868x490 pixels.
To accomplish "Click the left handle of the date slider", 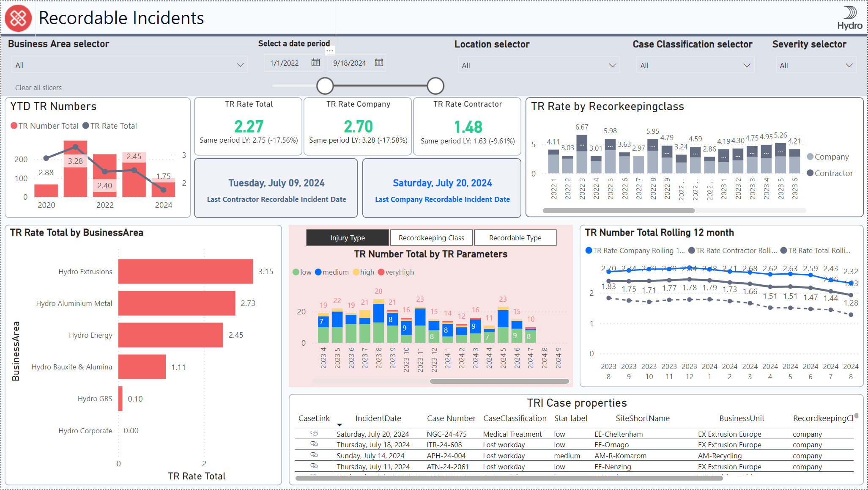I will 325,85.
